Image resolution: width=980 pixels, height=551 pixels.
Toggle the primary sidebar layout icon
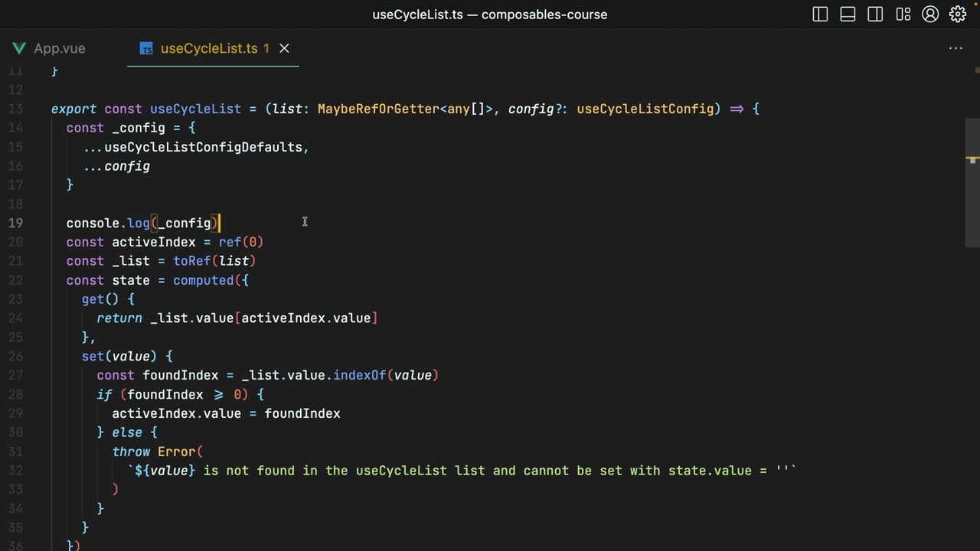(x=820, y=15)
